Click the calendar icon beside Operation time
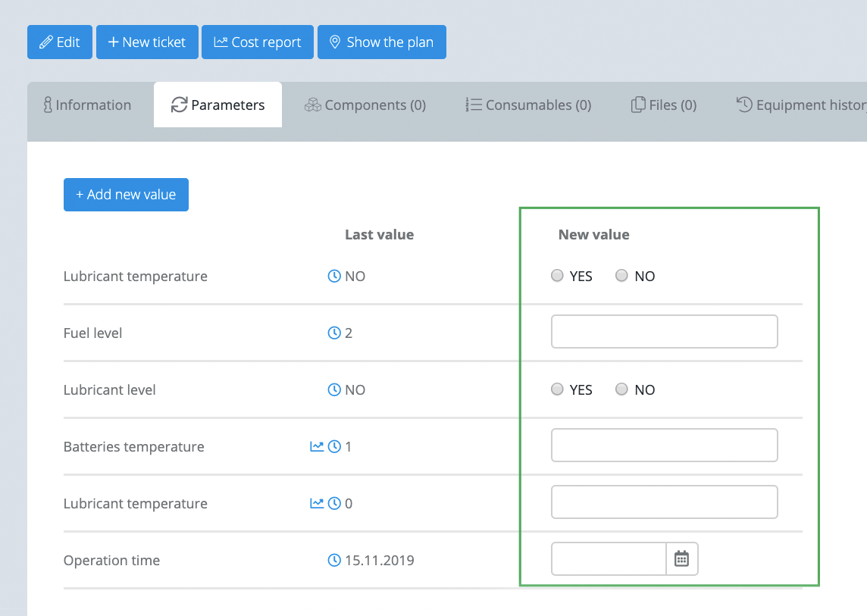867x616 pixels. point(682,559)
